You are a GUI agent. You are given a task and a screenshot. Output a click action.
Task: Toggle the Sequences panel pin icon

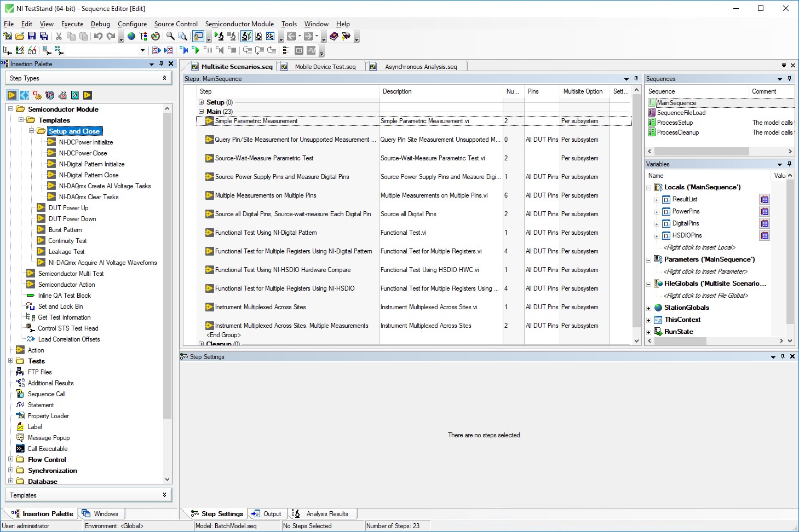789,78
